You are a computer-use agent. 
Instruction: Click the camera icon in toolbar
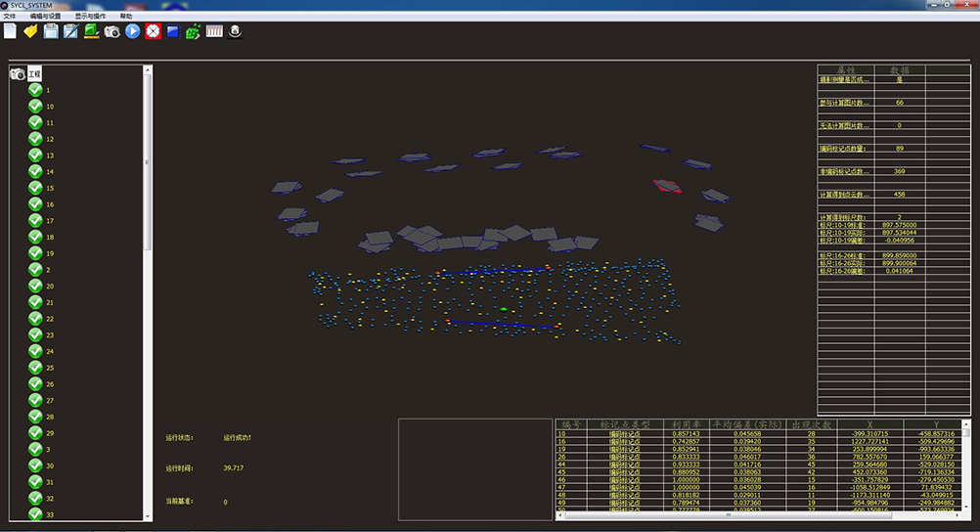tap(112, 31)
